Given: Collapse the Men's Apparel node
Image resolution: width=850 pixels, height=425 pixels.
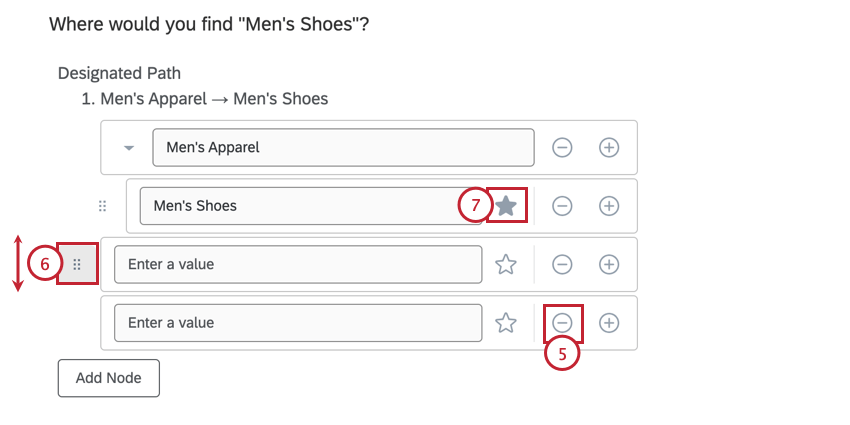Looking at the screenshot, I should [x=129, y=148].
